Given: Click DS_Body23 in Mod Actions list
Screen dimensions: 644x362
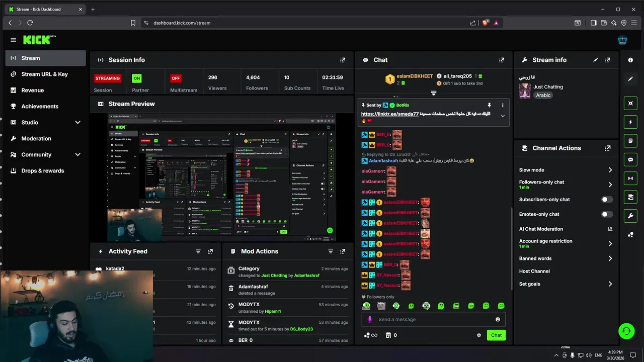Looking at the screenshot, I should coord(301,329).
